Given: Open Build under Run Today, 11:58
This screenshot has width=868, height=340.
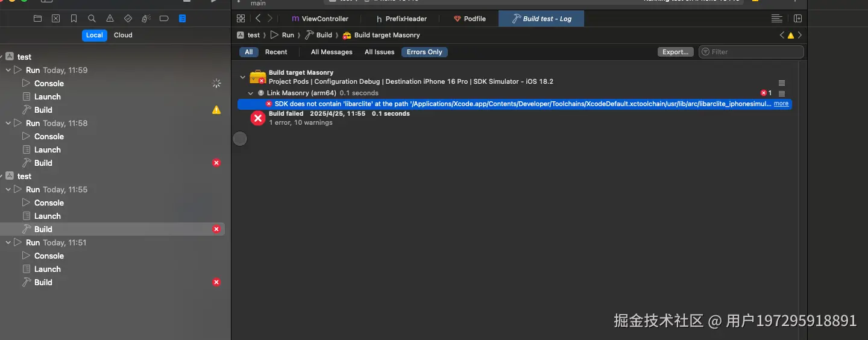Looking at the screenshot, I should tap(43, 163).
